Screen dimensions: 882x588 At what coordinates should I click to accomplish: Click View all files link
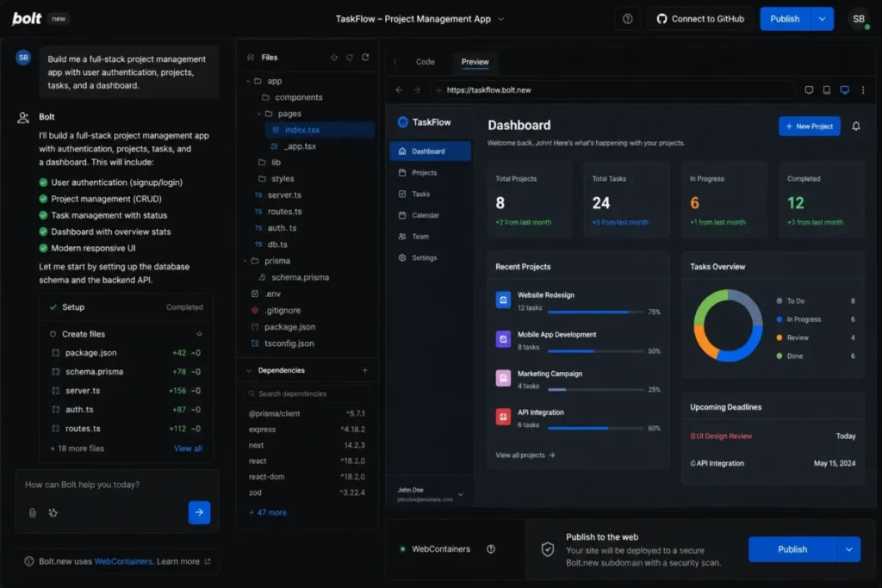(188, 449)
